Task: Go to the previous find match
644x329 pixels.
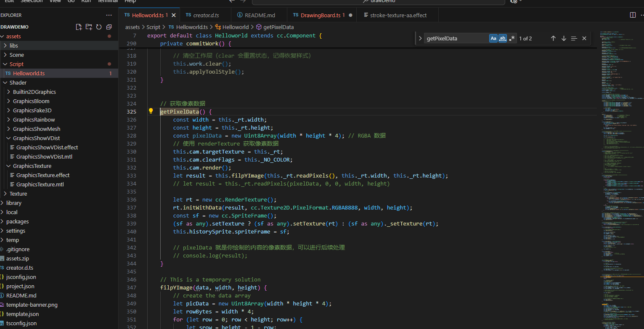Action: coord(553,38)
